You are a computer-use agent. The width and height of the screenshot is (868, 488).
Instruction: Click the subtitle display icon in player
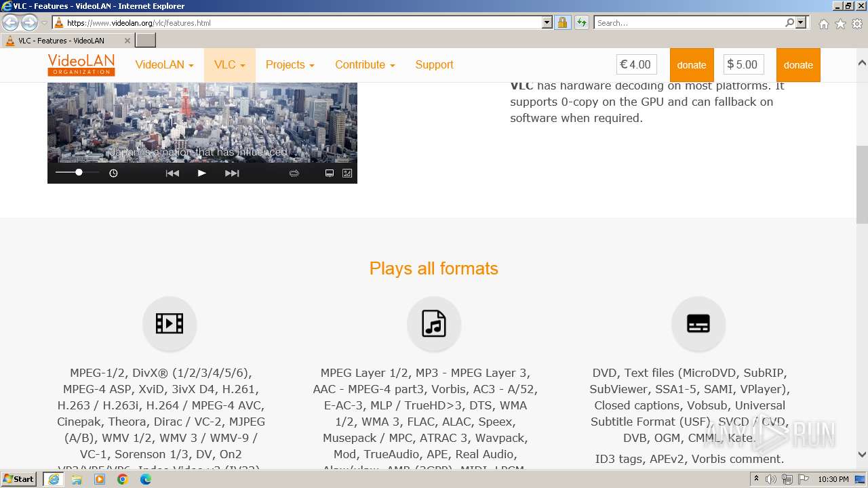point(330,174)
